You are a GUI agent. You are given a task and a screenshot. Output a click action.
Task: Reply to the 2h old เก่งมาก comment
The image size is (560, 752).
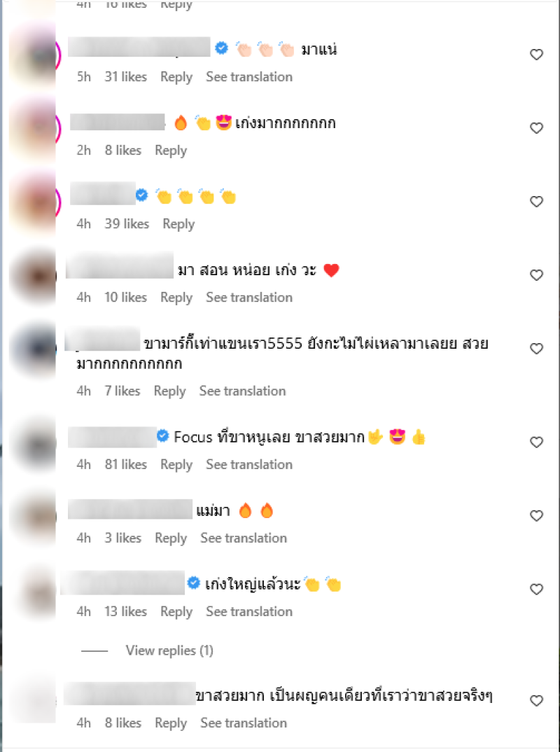pos(171,151)
